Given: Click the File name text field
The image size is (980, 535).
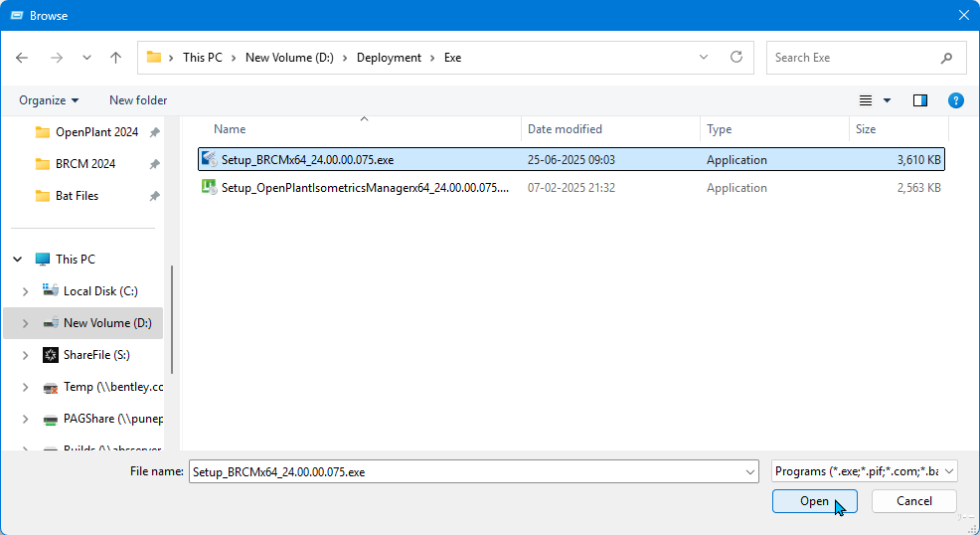Looking at the screenshot, I should 466,472.
